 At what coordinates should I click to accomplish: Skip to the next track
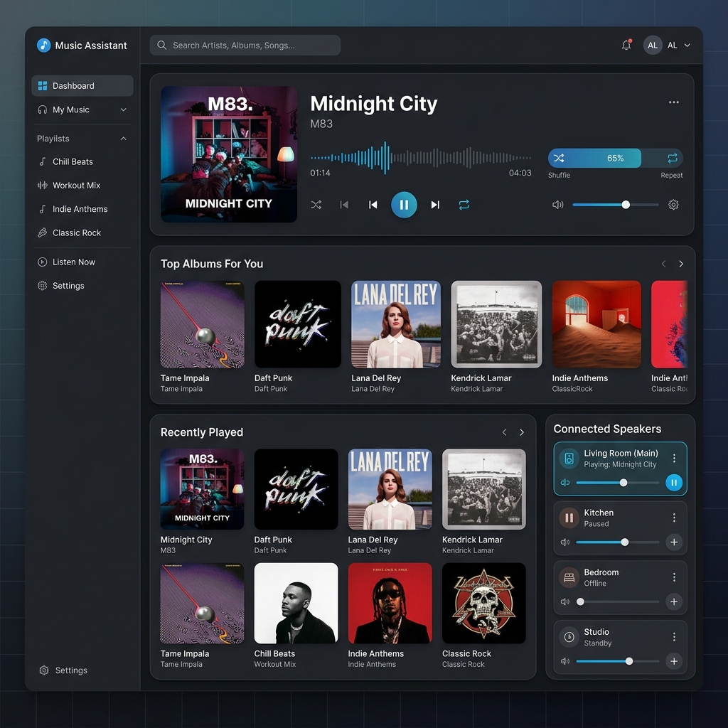coord(435,205)
